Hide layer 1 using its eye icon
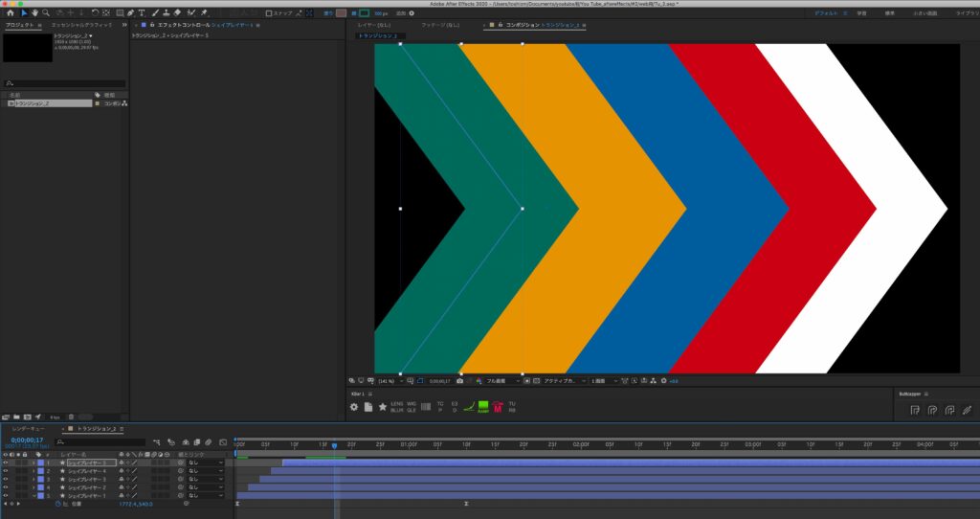This screenshot has height=519, width=980. (6, 463)
